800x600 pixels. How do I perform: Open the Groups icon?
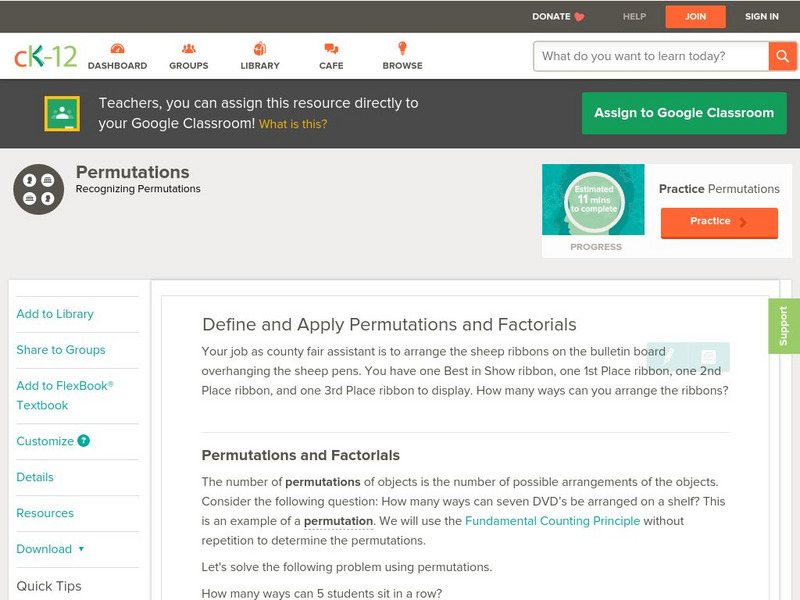click(189, 49)
